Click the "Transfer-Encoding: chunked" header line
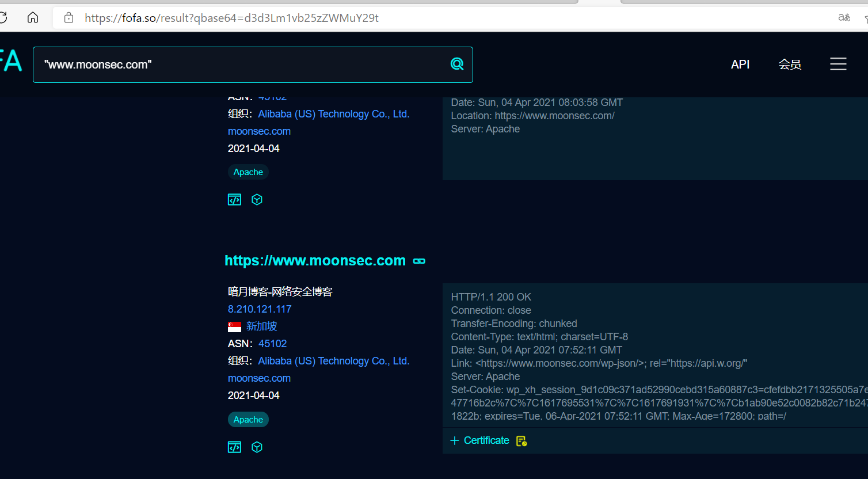 pos(514,324)
